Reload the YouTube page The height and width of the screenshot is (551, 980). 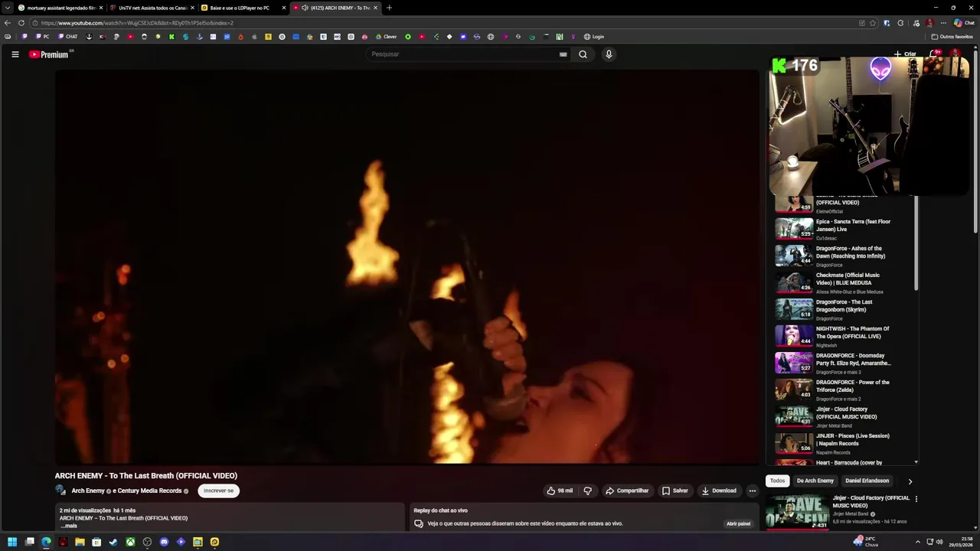click(21, 23)
